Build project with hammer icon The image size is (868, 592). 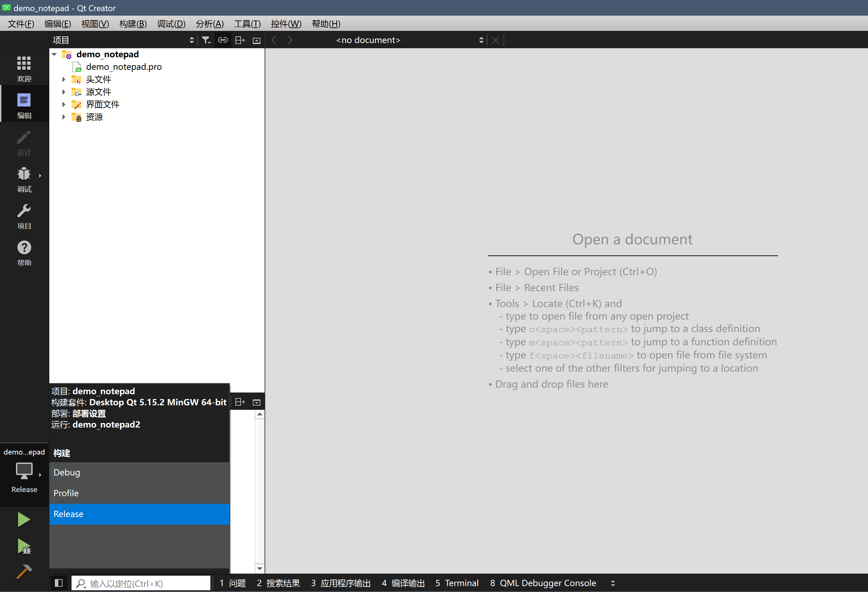click(x=24, y=572)
